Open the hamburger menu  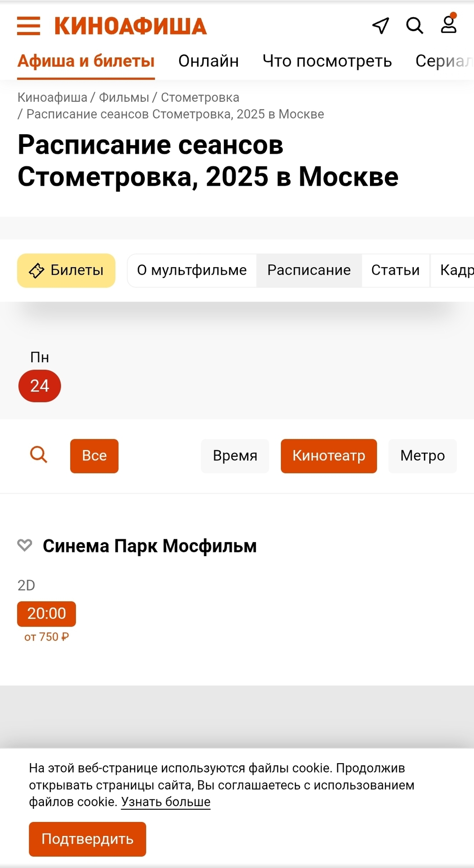(x=28, y=26)
